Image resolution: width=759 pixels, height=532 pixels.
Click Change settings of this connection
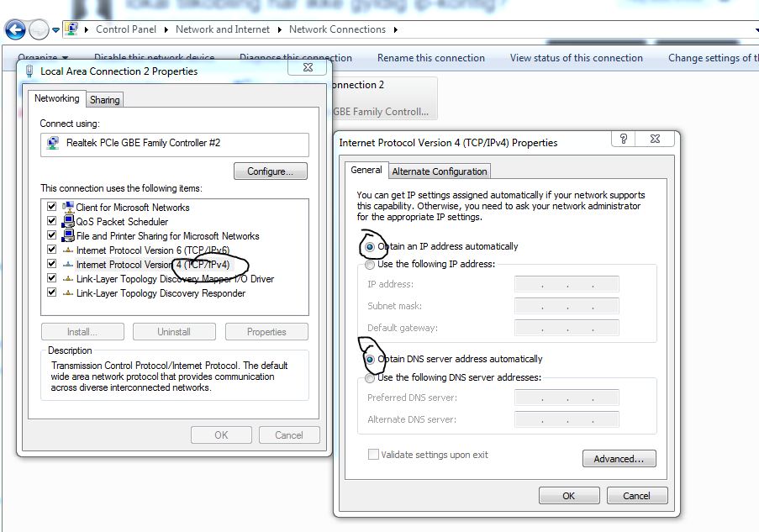[713, 58]
